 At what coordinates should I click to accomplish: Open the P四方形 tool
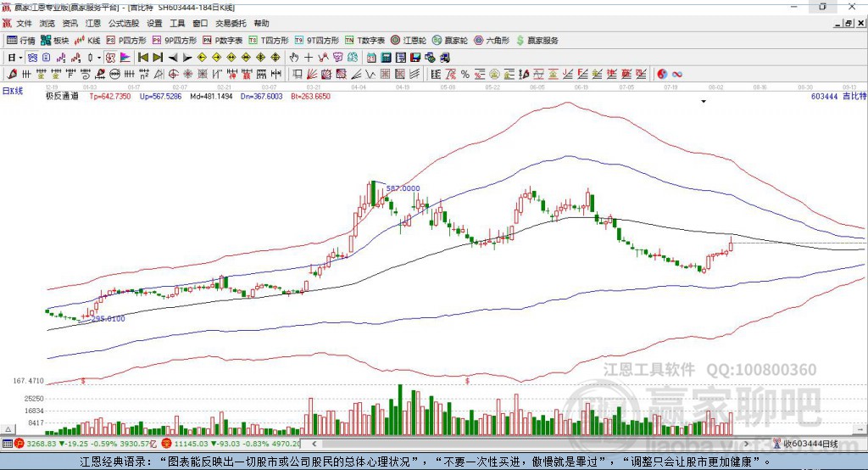coord(126,41)
